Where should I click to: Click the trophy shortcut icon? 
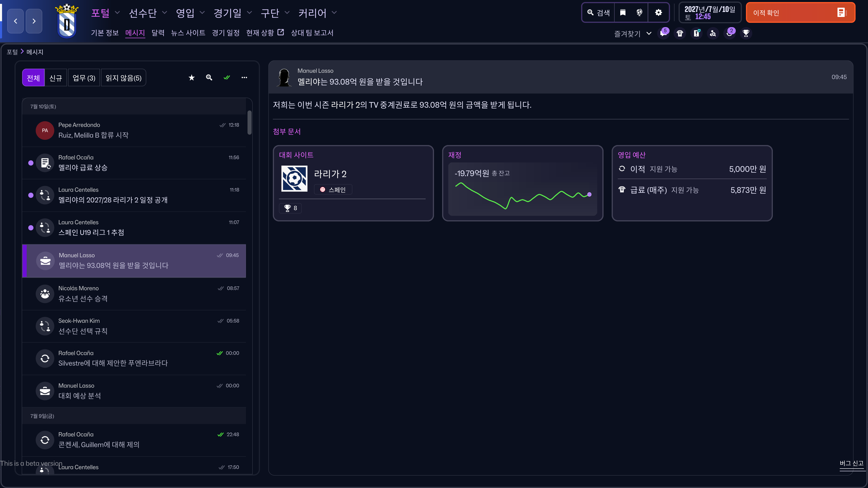[746, 33]
